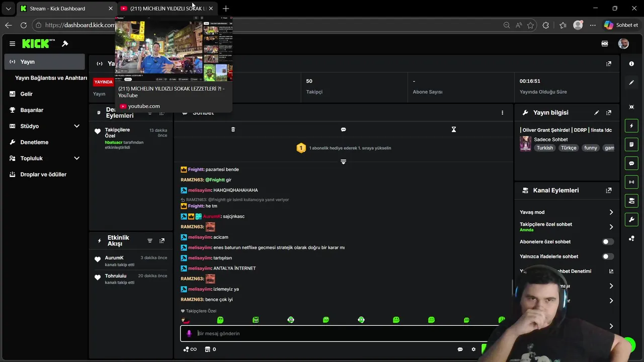Screen dimensions: 644x362
Task: Click the icon left of the profile avatar
Action: pyautogui.click(x=605, y=44)
